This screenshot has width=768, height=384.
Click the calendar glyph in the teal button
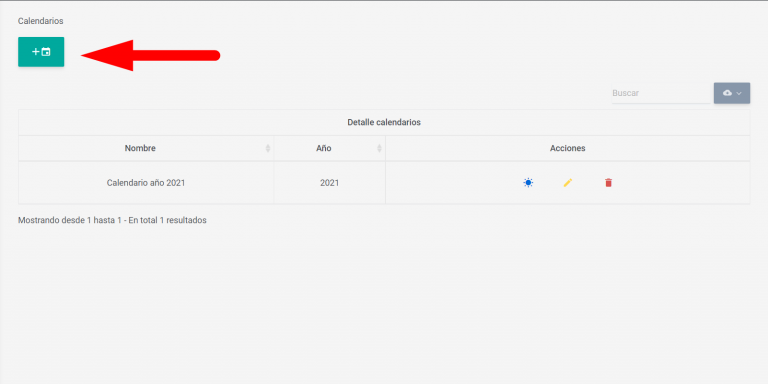click(x=46, y=51)
